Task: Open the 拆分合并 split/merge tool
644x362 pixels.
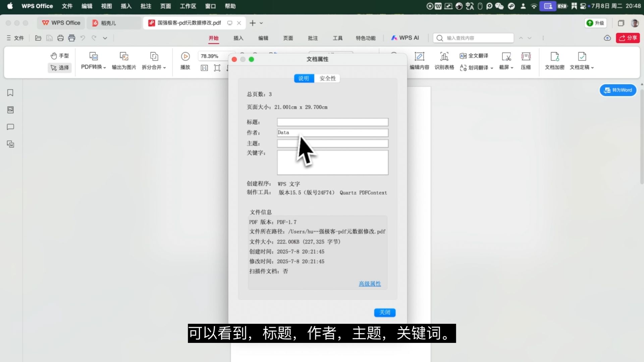Action: point(154,61)
